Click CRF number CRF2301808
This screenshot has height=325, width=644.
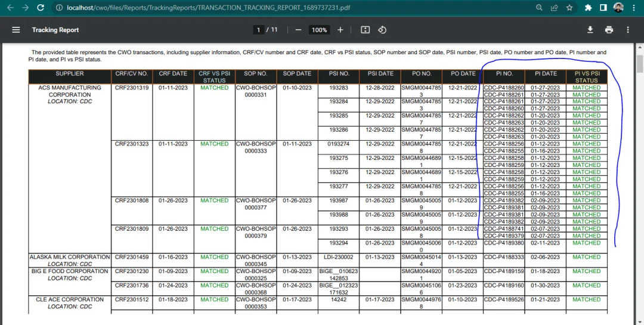(132, 200)
